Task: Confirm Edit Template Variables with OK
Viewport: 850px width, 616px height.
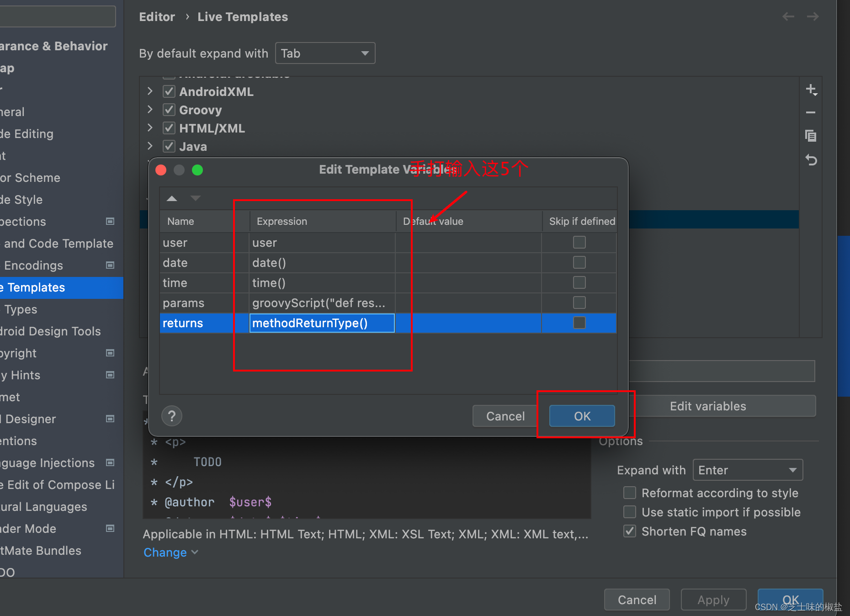Action: (582, 416)
